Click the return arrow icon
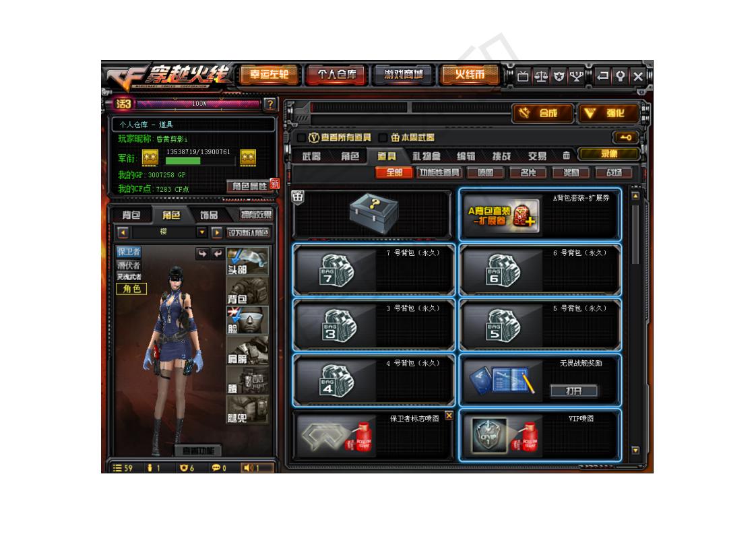This screenshot has height=534, width=756. coord(602,75)
